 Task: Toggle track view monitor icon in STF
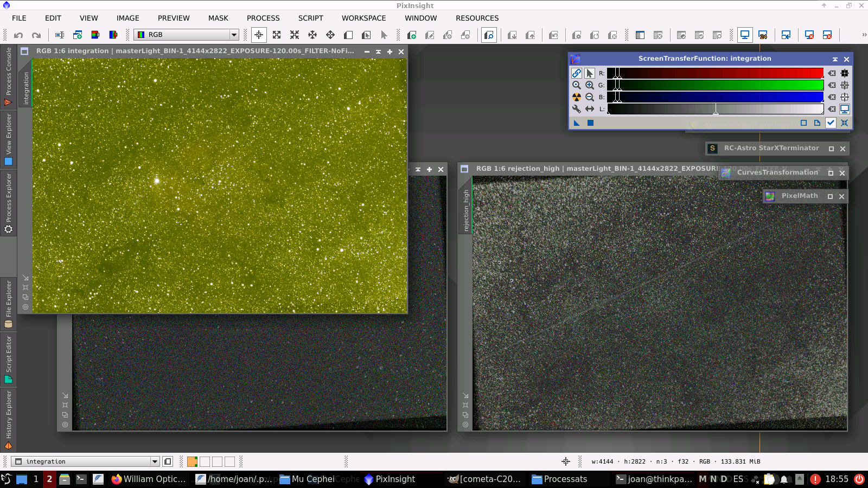(x=845, y=109)
